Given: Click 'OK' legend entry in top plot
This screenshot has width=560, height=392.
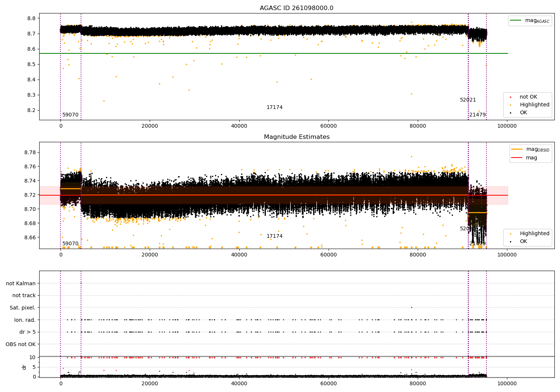Looking at the screenshot, I should pos(518,113).
